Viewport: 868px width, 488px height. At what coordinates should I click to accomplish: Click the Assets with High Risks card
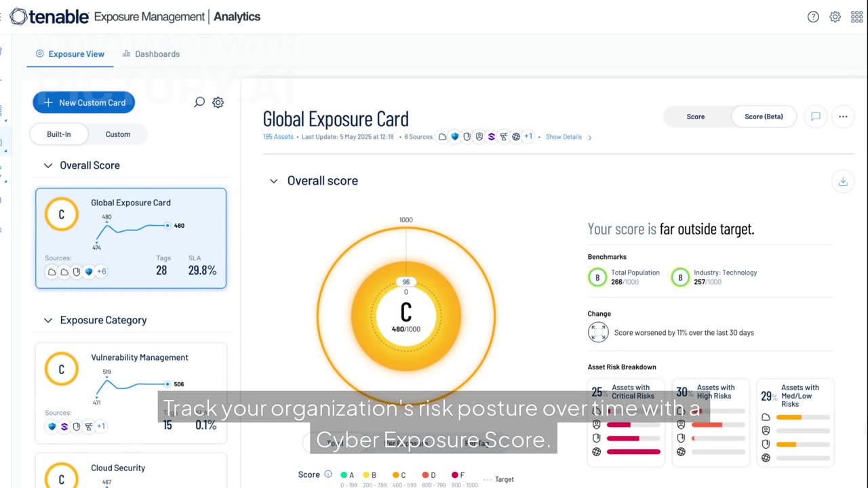pos(711,422)
